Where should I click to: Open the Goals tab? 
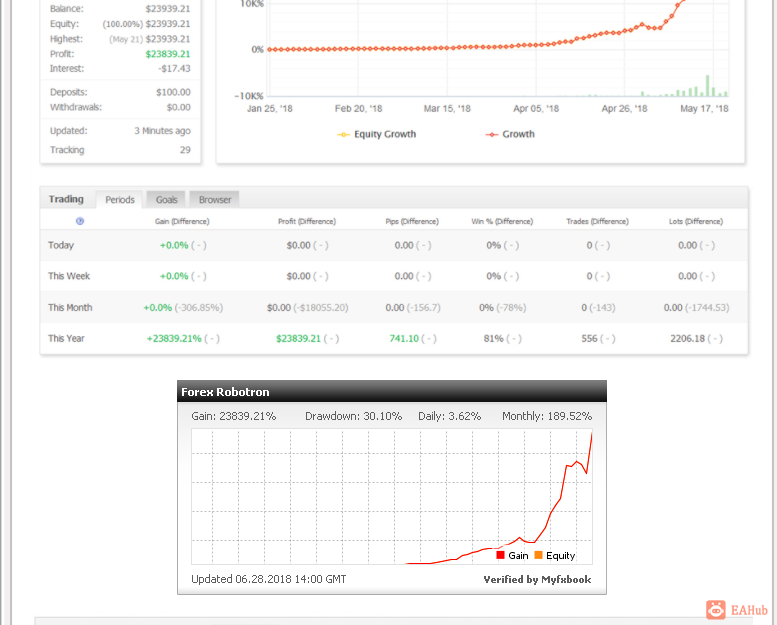(x=166, y=200)
